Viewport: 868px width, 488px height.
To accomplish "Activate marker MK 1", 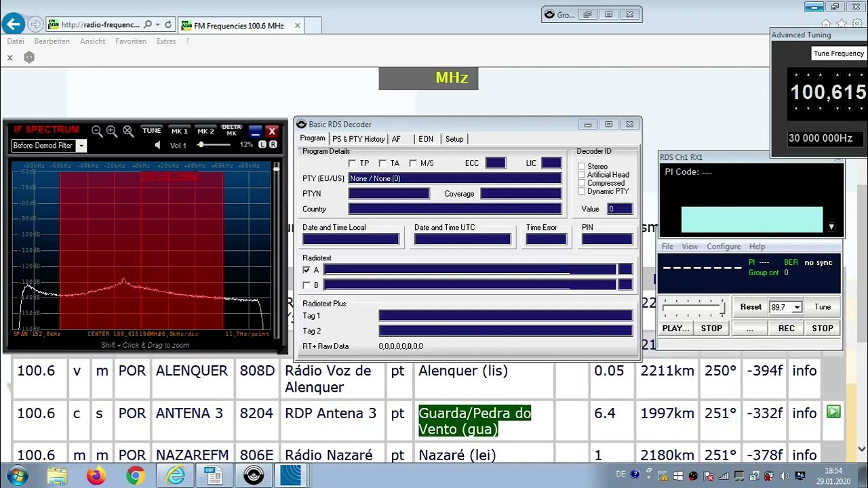I will pyautogui.click(x=180, y=131).
